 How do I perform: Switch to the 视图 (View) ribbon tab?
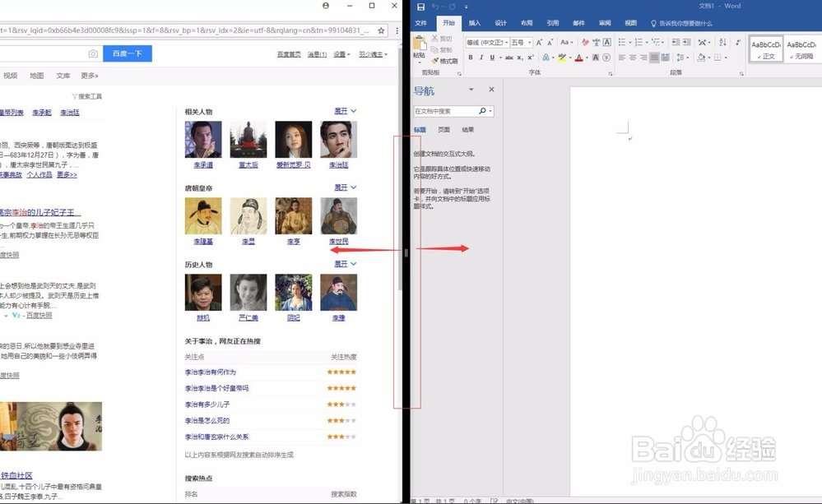pos(630,23)
